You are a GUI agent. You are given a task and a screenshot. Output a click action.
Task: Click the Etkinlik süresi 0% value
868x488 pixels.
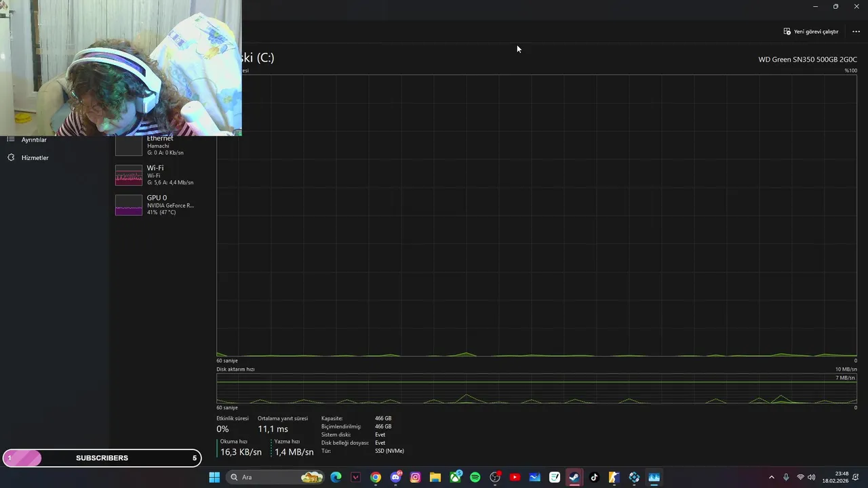222,429
